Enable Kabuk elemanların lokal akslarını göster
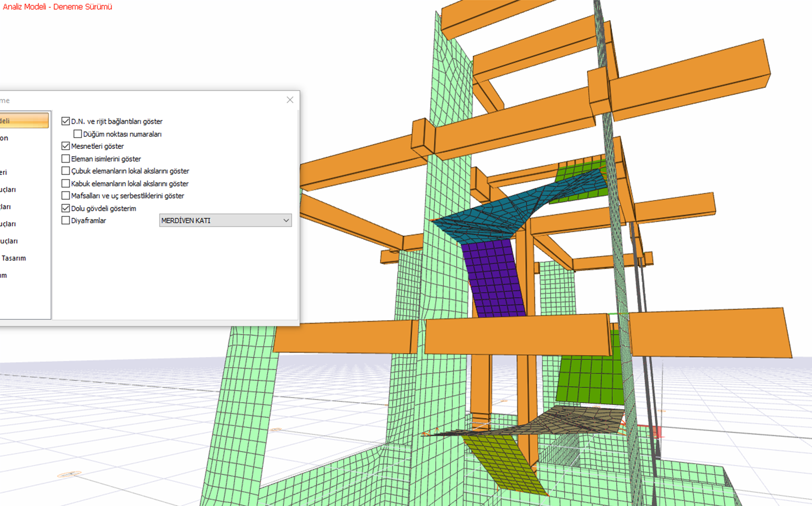This screenshot has width=812, height=506. click(x=65, y=183)
